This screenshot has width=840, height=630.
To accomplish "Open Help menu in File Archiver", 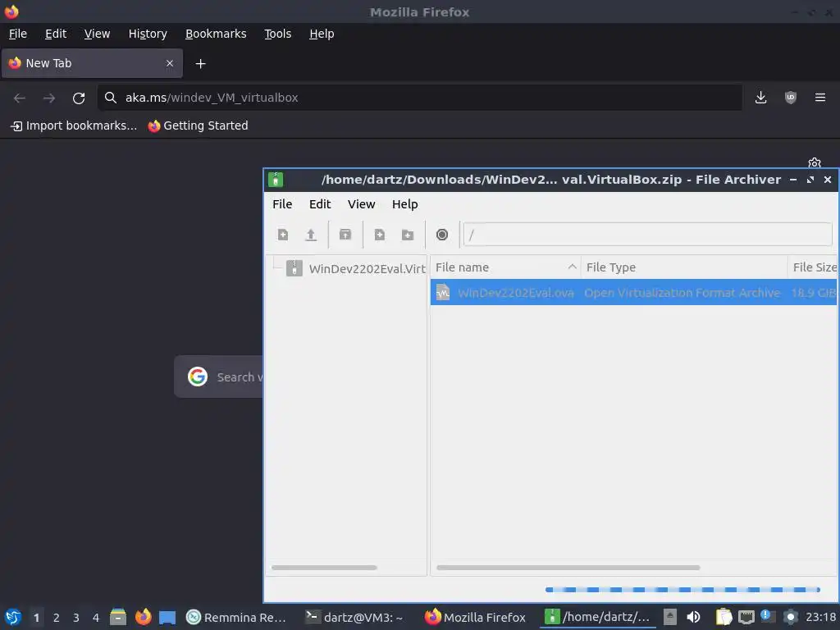I will pyautogui.click(x=404, y=204).
